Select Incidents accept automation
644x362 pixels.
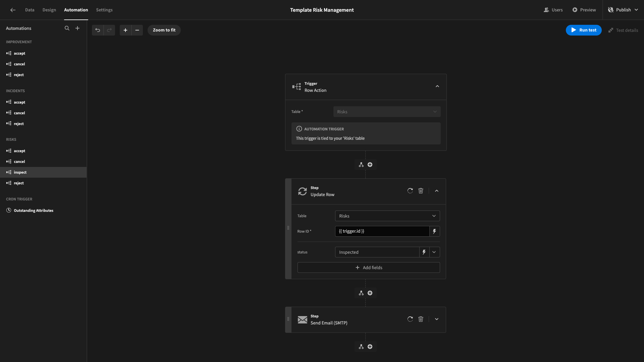tap(43, 102)
